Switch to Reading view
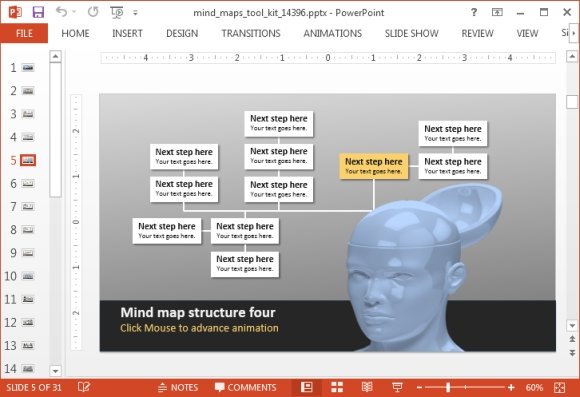 [x=367, y=387]
